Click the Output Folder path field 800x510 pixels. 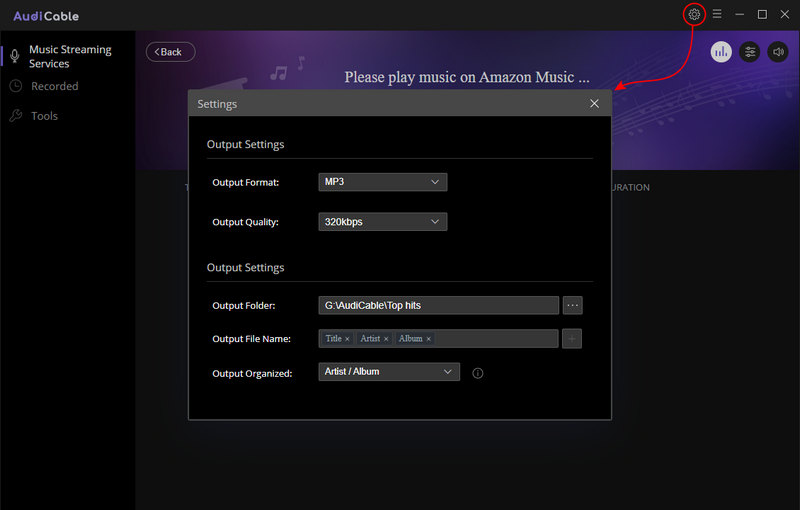pos(438,305)
